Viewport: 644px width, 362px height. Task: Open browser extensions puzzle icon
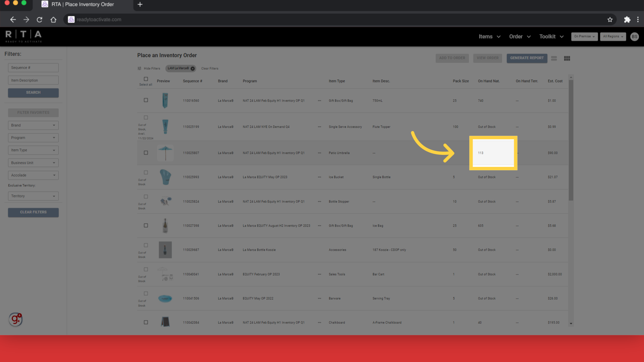627,19
